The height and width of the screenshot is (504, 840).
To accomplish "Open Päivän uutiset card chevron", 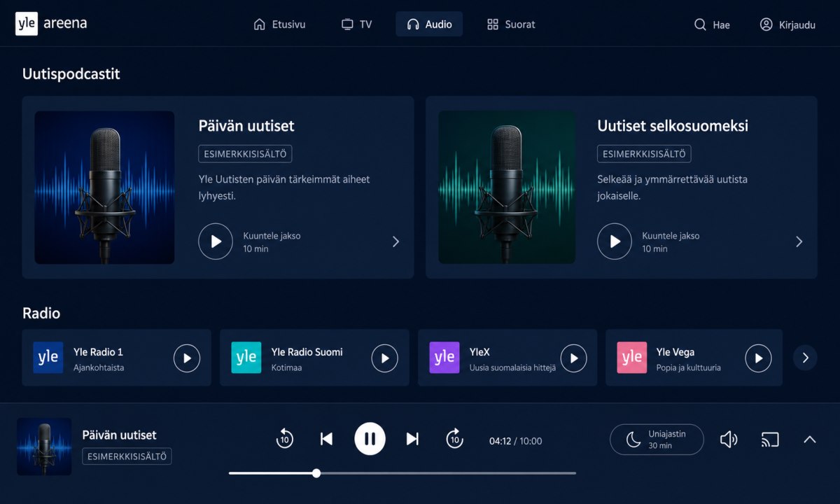I will pos(395,241).
